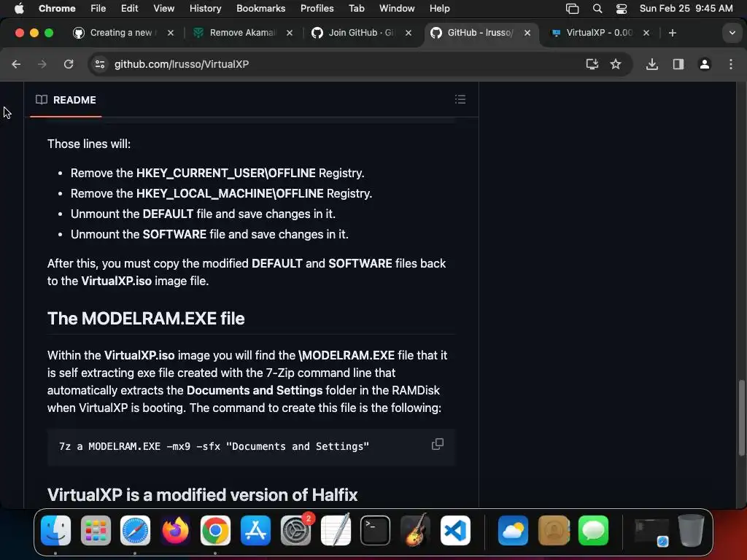
Task: Open Chrome from the dock
Action: pyautogui.click(x=215, y=530)
